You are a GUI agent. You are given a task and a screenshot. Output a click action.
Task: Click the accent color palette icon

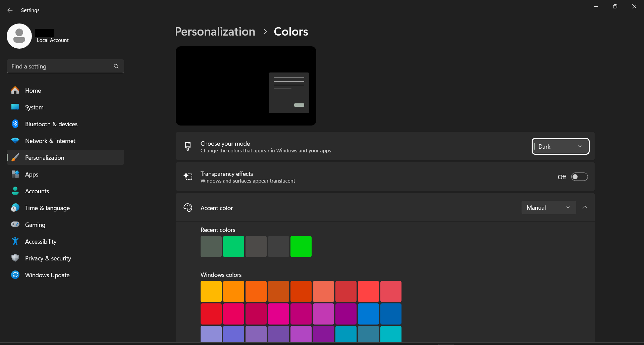[x=188, y=208]
